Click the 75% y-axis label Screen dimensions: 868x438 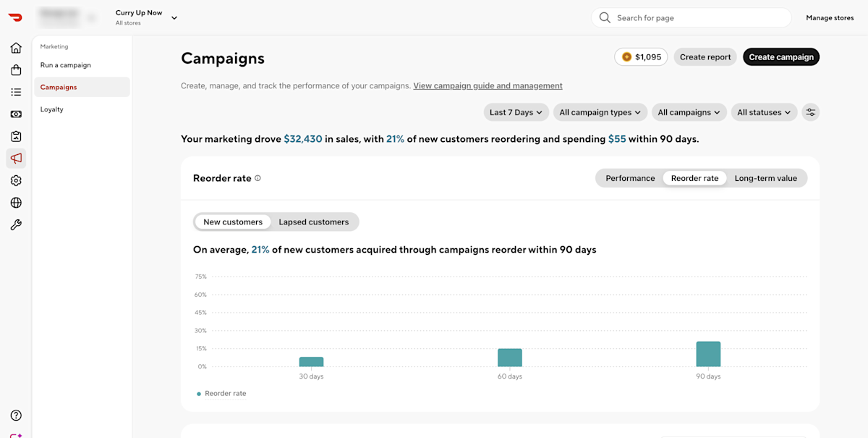coord(200,277)
